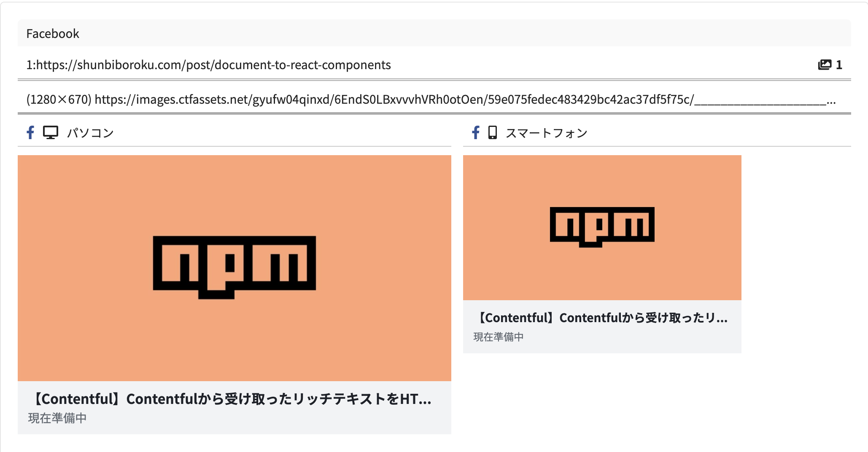Screen dimensions: 868x452
Task: Click Facebook icon beside the monitor icon
Action: click(x=30, y=133)
